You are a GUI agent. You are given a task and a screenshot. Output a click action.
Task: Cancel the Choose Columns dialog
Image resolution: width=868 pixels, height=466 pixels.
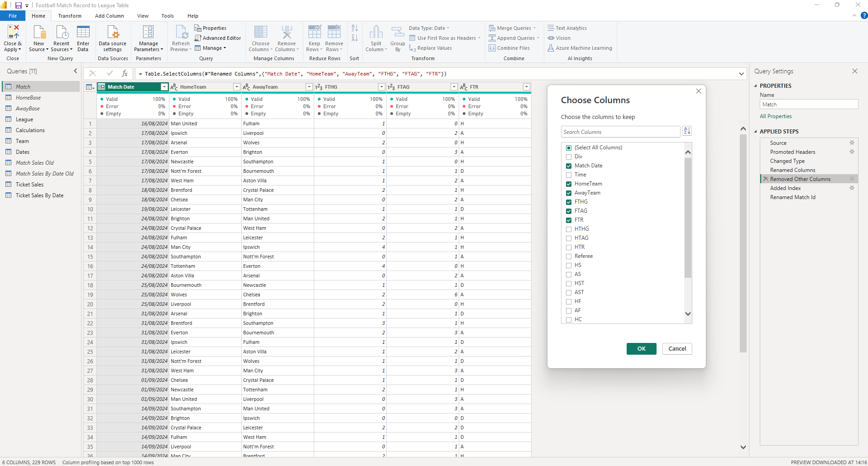[677, 348]
